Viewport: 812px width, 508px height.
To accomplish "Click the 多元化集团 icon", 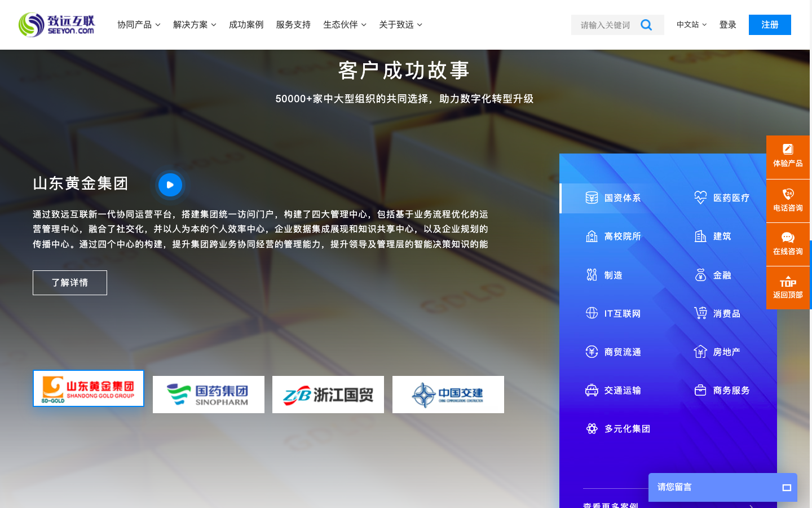I will tap(592, 428).
